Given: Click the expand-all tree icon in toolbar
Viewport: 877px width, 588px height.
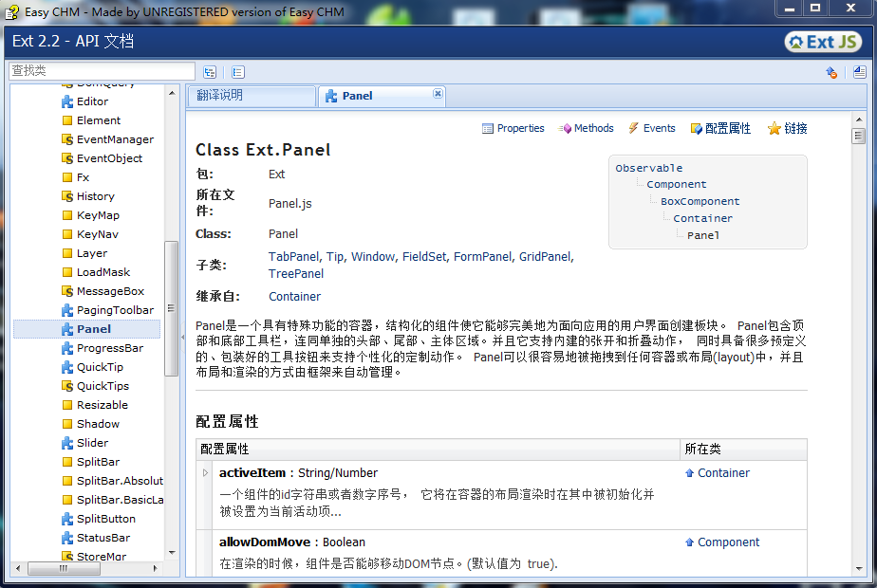Looking at the screenshot, I should [210, 72].
